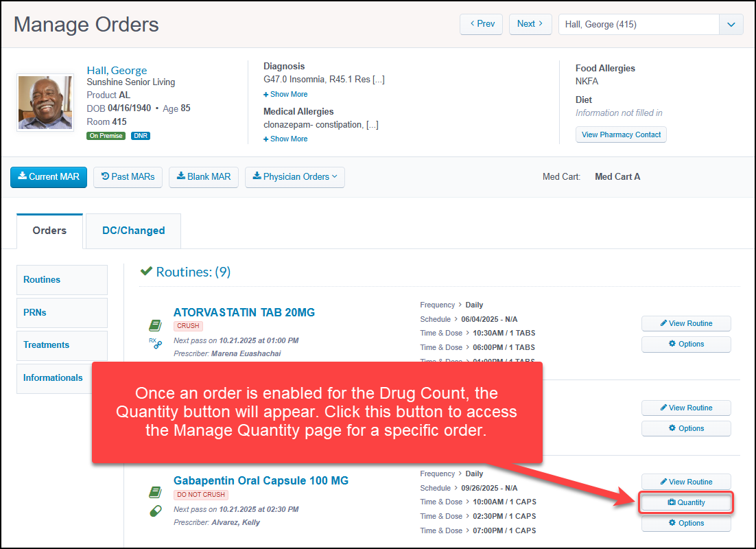Open Past MARs history
The image size is (756, 549).
pyautogui.click(x=128, y=177)
